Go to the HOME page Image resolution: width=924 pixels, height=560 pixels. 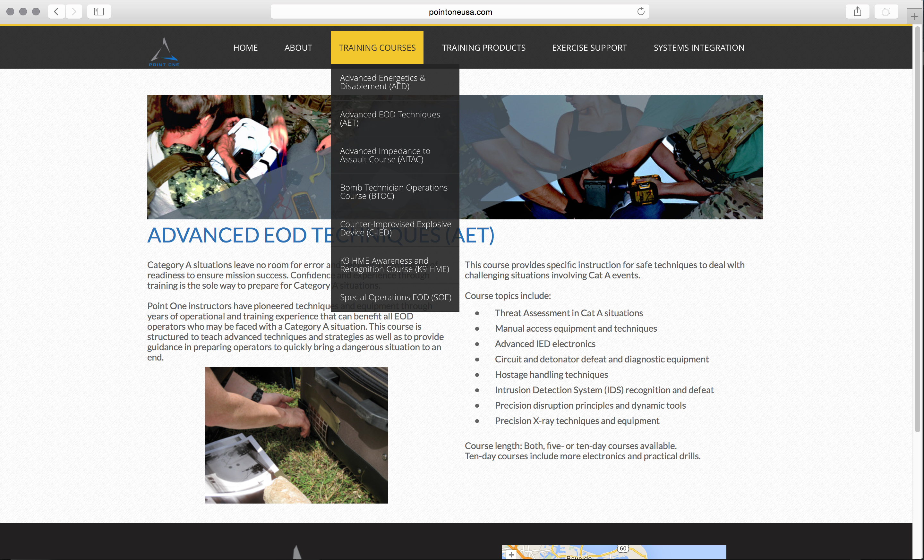coord(245,47)
